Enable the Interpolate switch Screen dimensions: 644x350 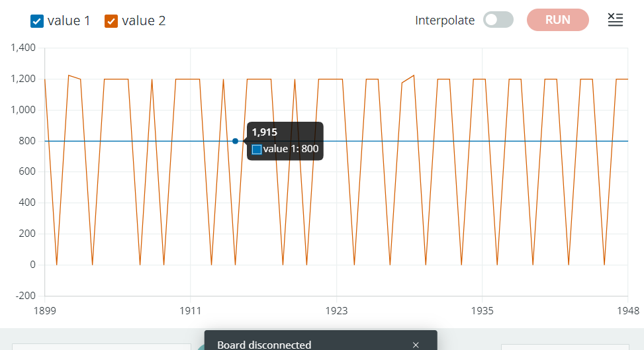tap(498, 20)
